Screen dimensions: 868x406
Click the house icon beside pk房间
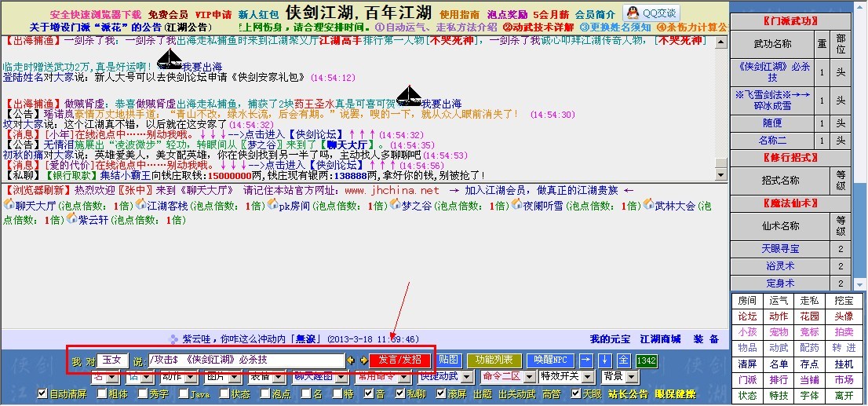click(x=272, y=204)
